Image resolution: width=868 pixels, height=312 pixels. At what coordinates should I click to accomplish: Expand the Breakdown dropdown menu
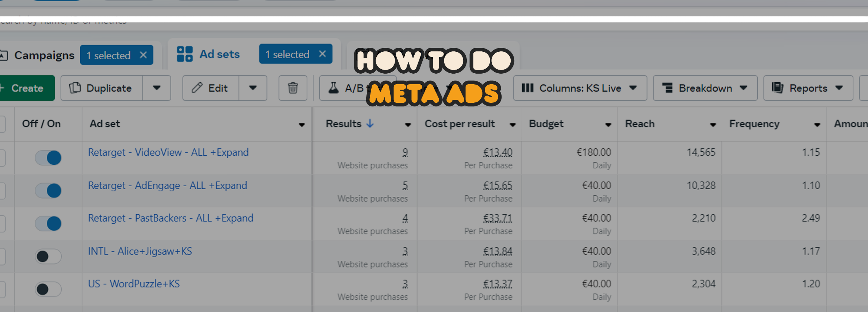705,88
